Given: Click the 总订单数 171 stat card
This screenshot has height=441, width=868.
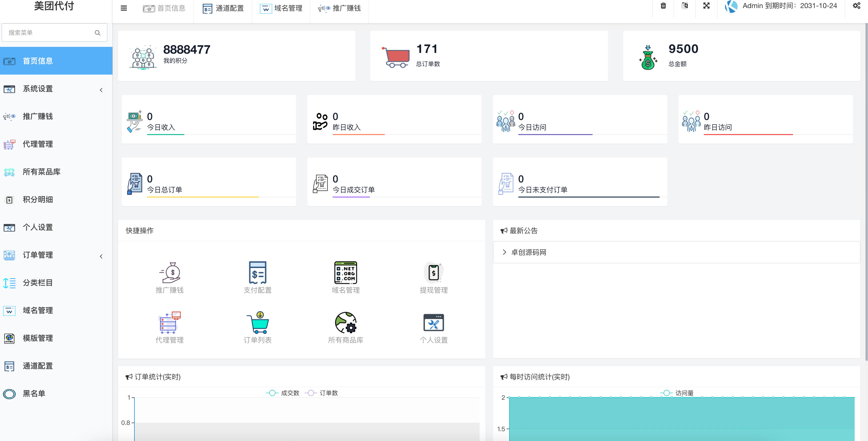Looking at the screenshot, I should tap(489, 56).
